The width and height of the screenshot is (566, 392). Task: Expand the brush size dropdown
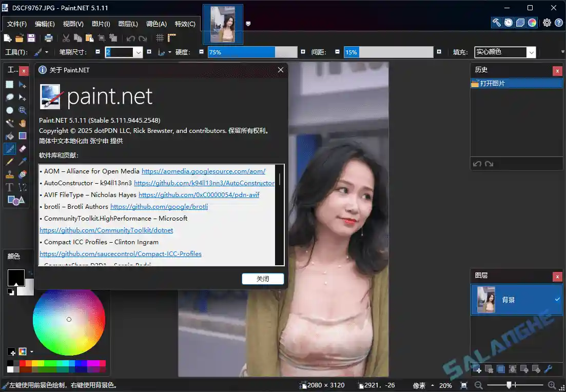point(138,52)
